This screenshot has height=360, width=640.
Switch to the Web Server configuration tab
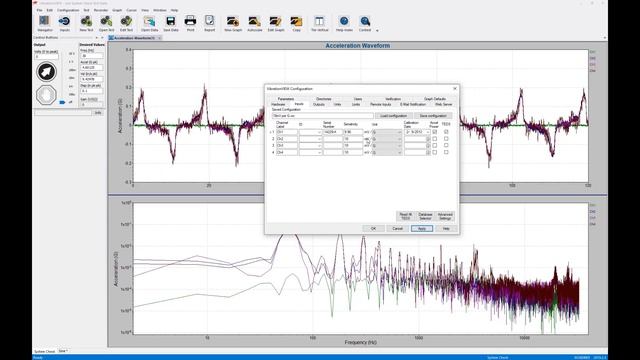(x=443, y=104)
